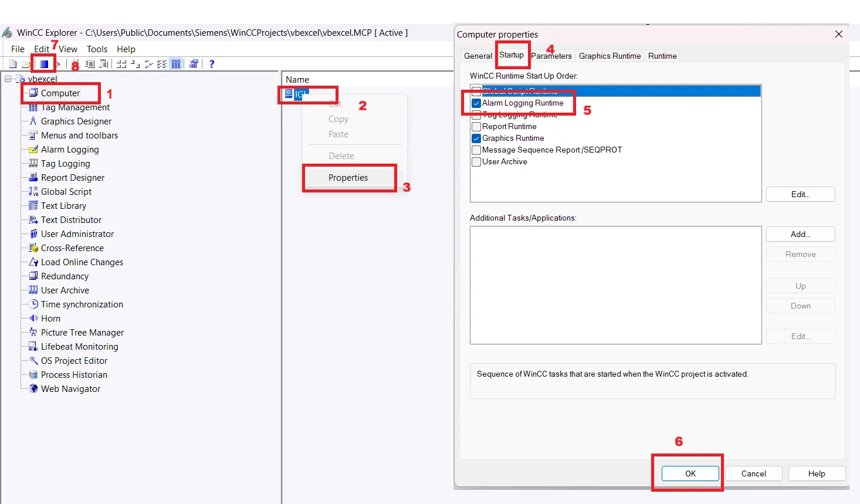Click Edit... beside startup order list

[800, 194]
